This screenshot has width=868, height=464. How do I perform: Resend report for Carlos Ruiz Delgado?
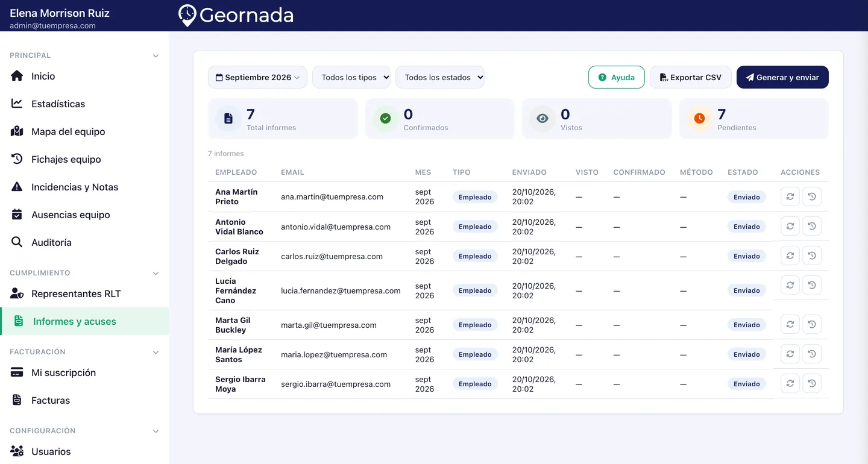[790, 256]
